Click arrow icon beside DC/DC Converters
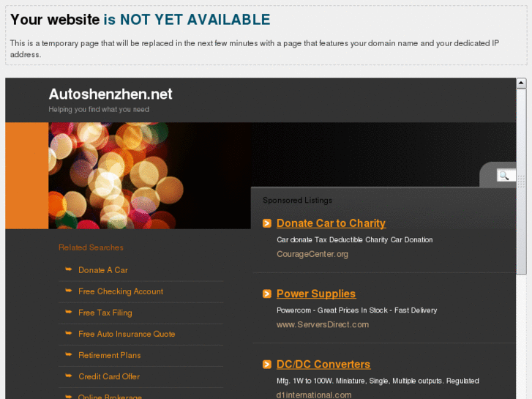The height and width of the screenshot is (399, 532). 267,365
